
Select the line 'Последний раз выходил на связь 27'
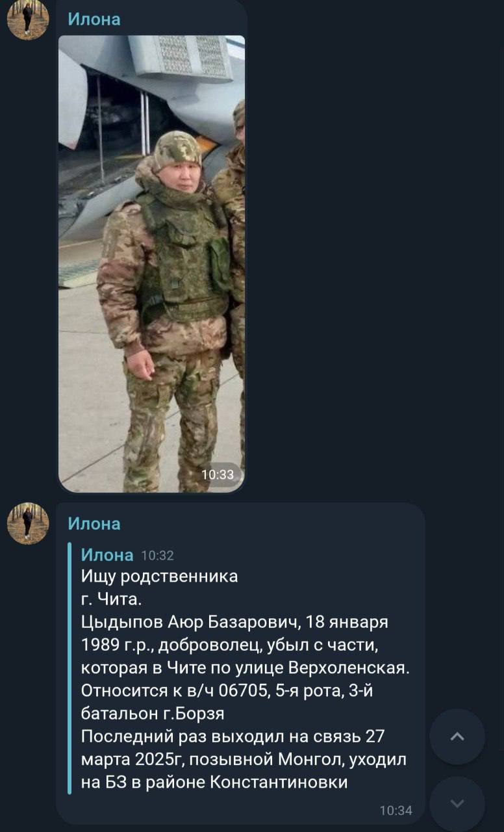pos(233,737)
